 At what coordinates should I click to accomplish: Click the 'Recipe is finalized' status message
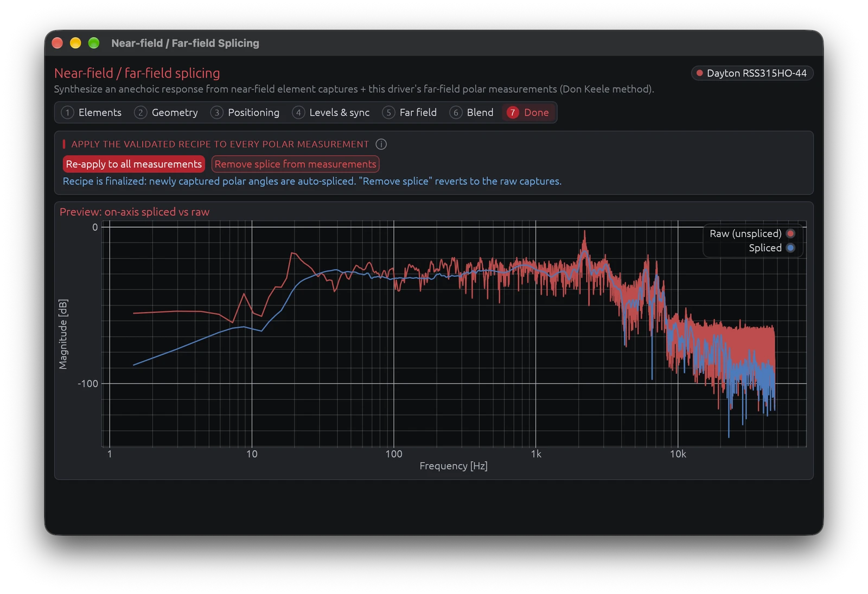click(312, 181)
